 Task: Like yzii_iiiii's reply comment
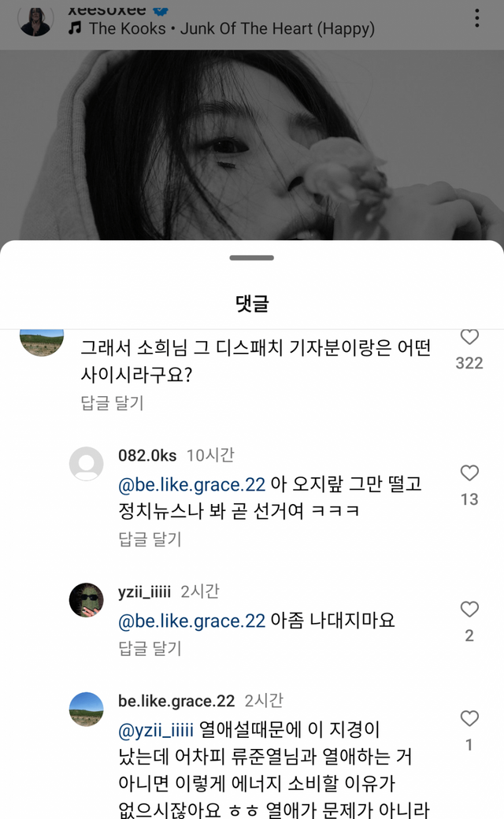[x=469, y=610]
